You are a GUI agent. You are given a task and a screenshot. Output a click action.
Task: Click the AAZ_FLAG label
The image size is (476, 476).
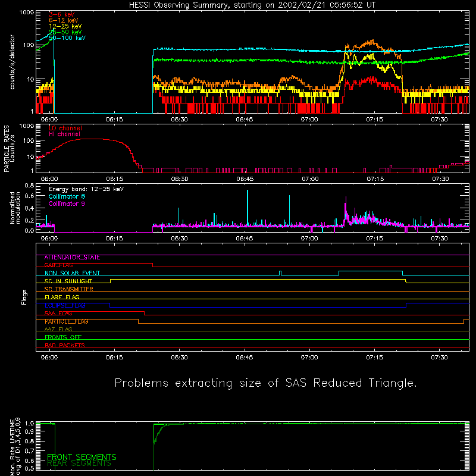(58, 330)
